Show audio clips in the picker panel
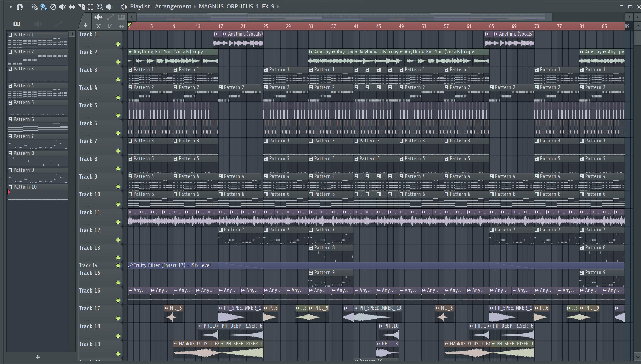This screenshot has width=641, height=364. [38, 24]
